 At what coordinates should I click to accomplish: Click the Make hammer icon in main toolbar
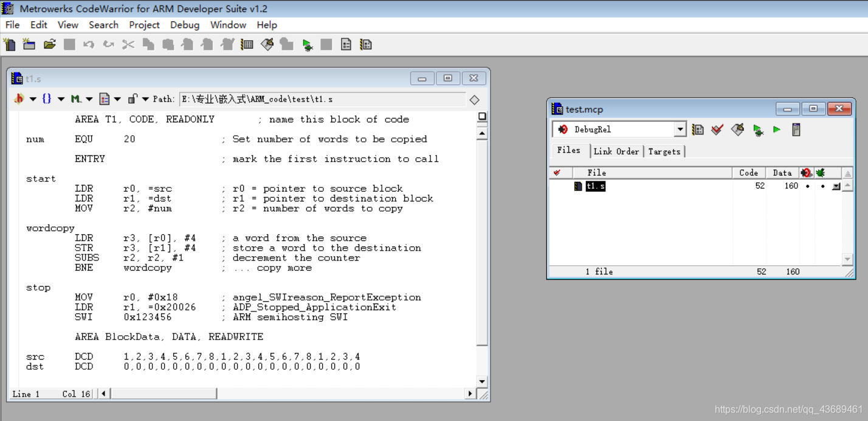267,44
